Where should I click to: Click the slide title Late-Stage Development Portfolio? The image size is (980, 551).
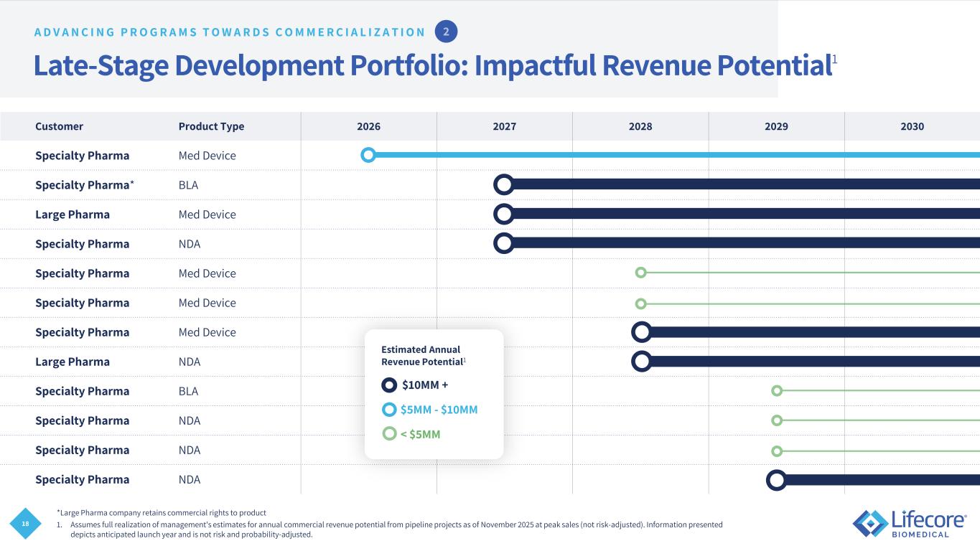point(432,66)
